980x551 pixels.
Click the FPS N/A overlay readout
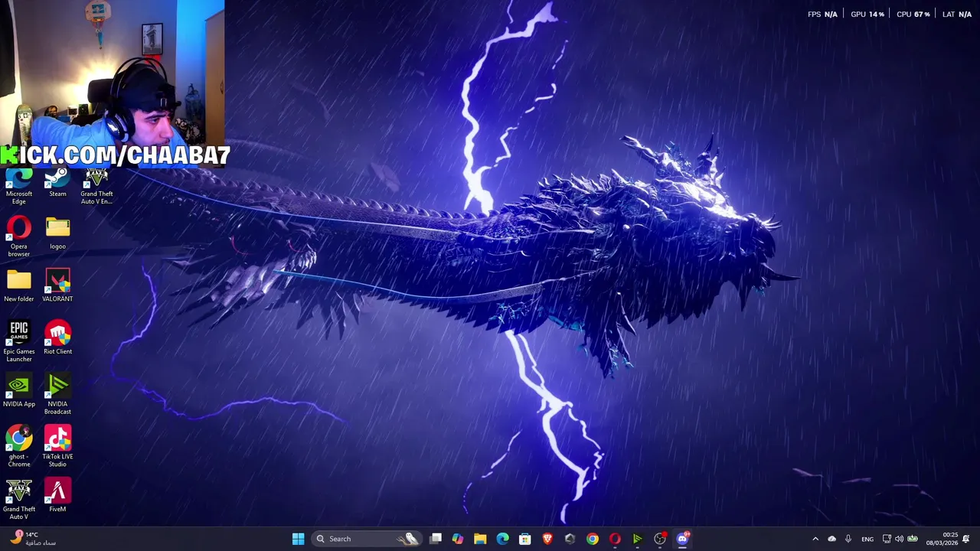point(822,14)
